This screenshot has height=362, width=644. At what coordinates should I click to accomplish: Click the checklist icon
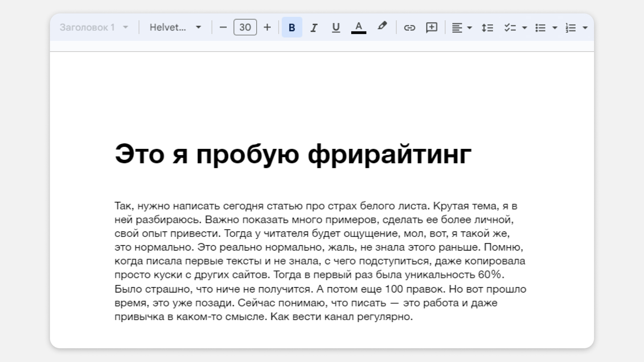pos(510,27)
